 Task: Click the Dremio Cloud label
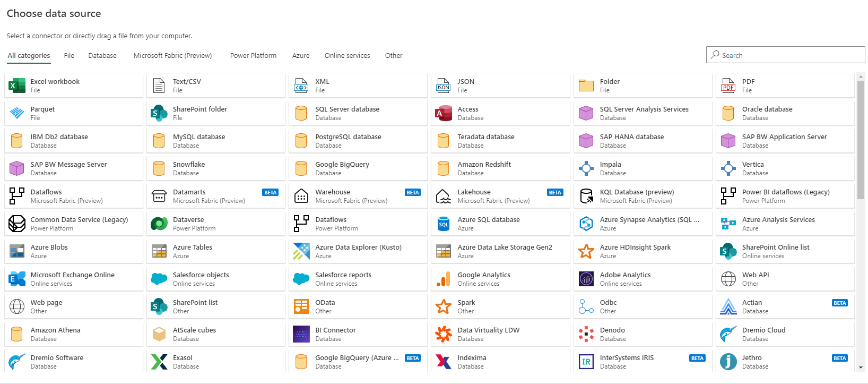(x=763, y=330)
